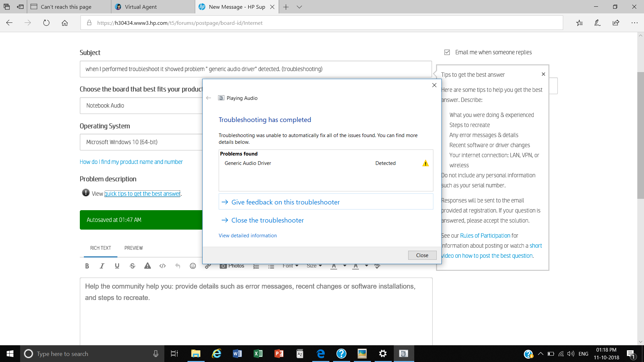644x362 pixels.
Task: Apply underline formatting in editor
Action: (117, 266)
